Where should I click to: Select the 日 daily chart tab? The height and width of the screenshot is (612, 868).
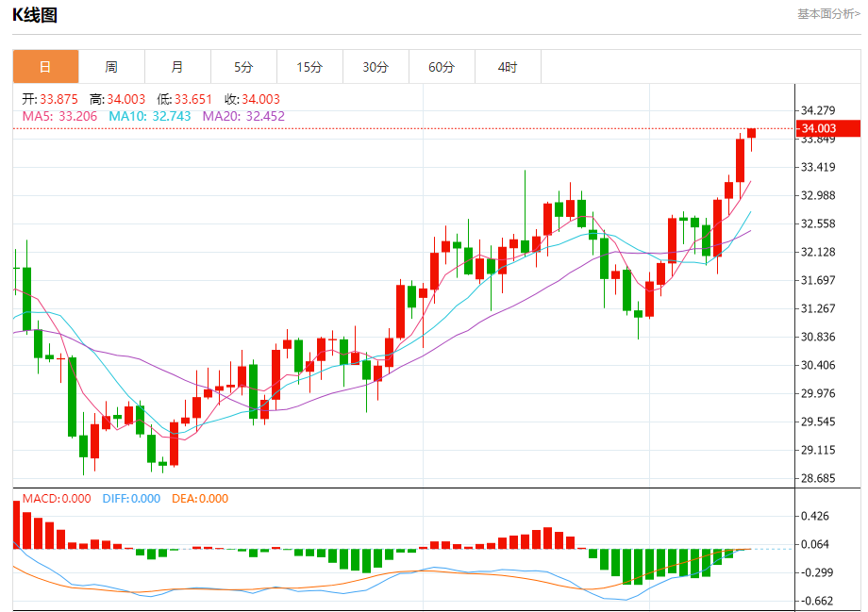(x=45, y=67)
